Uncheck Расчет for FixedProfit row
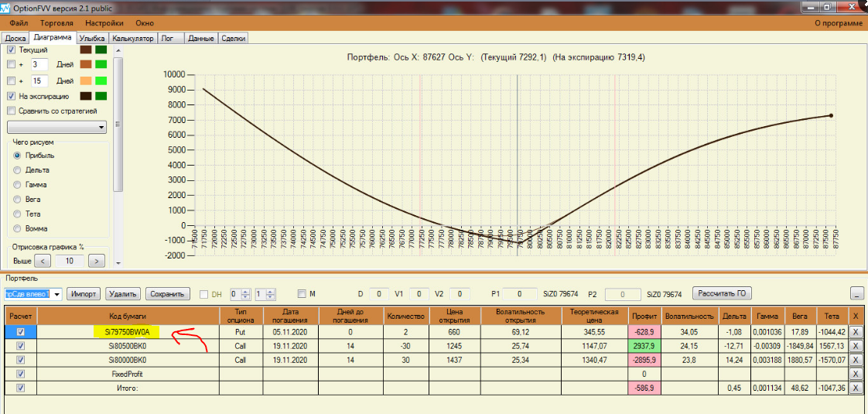Viewport: 868px width, 414px height. [20, 375]
